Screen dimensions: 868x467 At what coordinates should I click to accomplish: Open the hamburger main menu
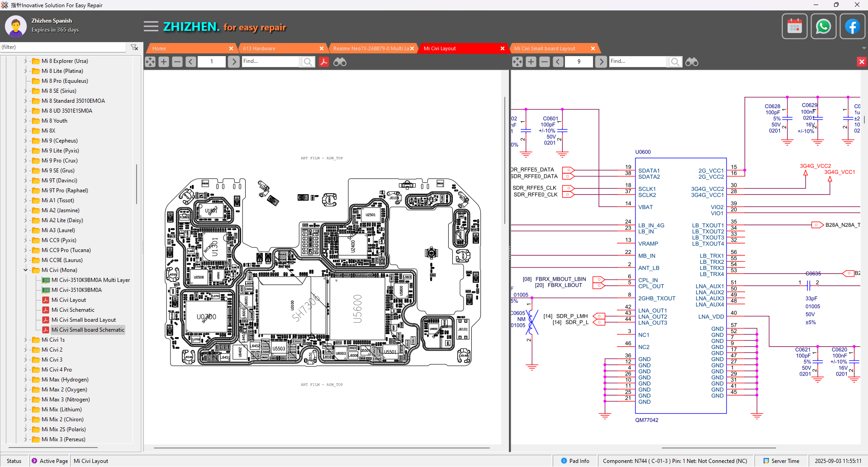151,27
